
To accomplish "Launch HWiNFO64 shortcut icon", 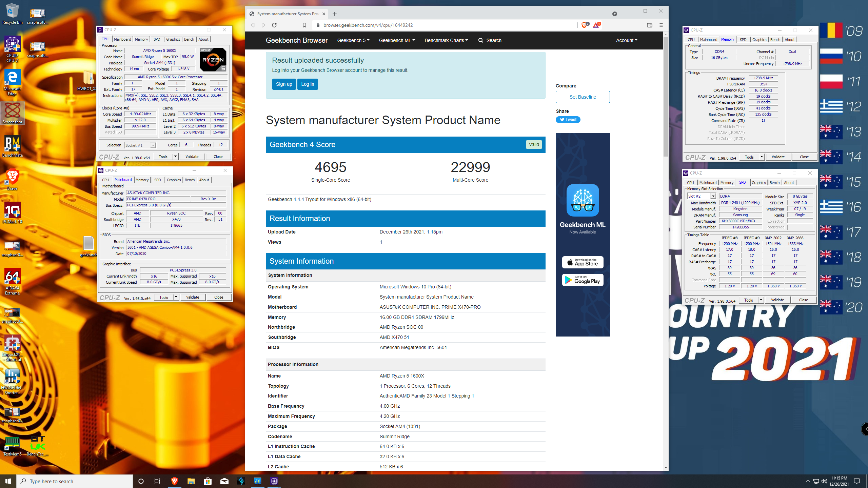I will click(x=12, y=381).
